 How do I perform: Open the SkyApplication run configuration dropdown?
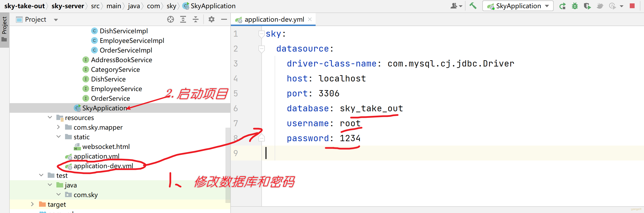point(518,6)
